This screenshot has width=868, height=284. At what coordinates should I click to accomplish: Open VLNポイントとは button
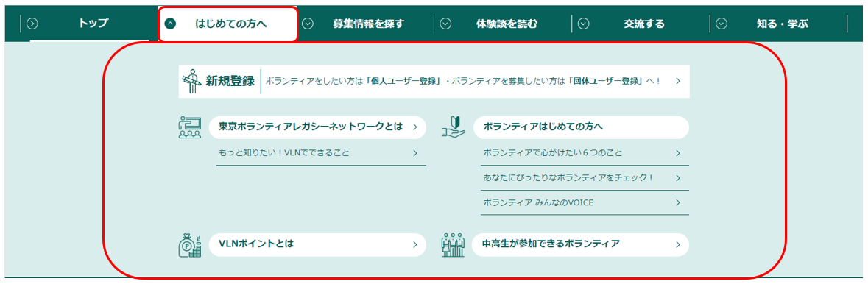click(317, 245)
